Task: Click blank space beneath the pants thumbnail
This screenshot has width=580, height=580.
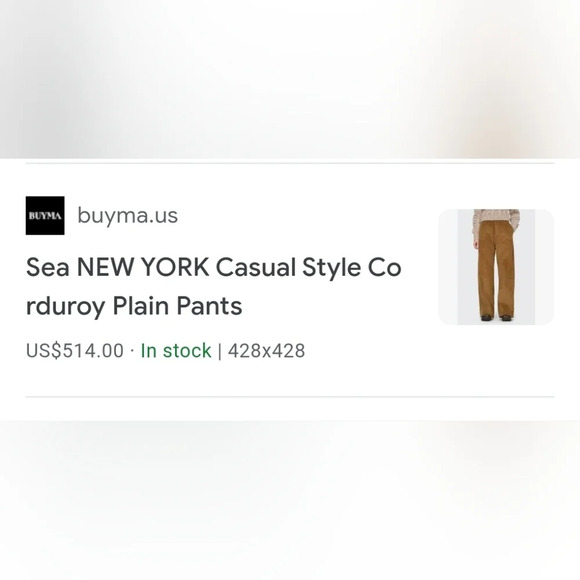Action: pos(496,361)
